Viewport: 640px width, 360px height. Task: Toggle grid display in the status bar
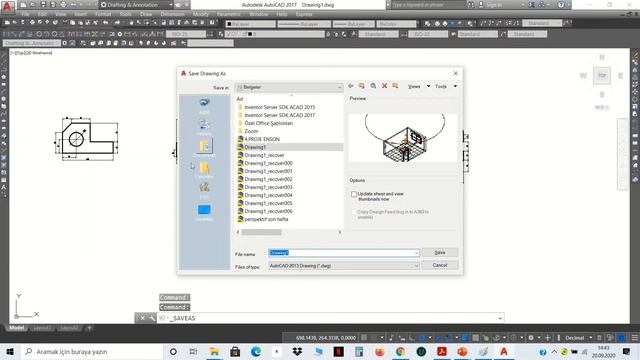[364, 338]
